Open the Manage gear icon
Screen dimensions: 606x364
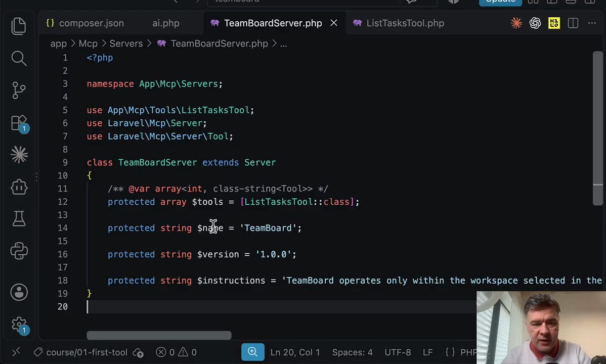[19, 326]
